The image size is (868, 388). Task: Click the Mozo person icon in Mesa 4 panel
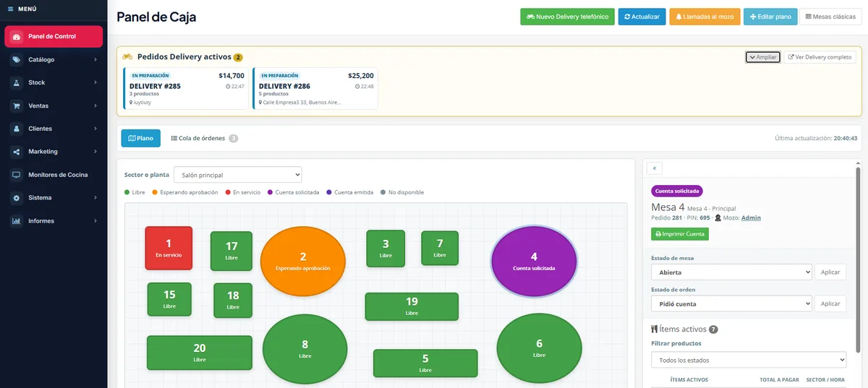(x=718, y=217)
